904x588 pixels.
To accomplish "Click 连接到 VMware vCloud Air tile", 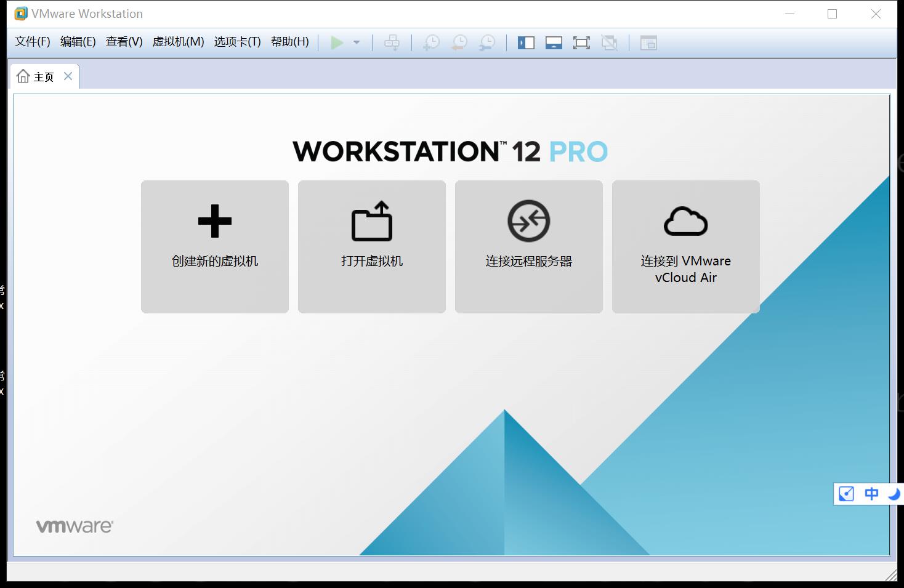I will [686, 246].
